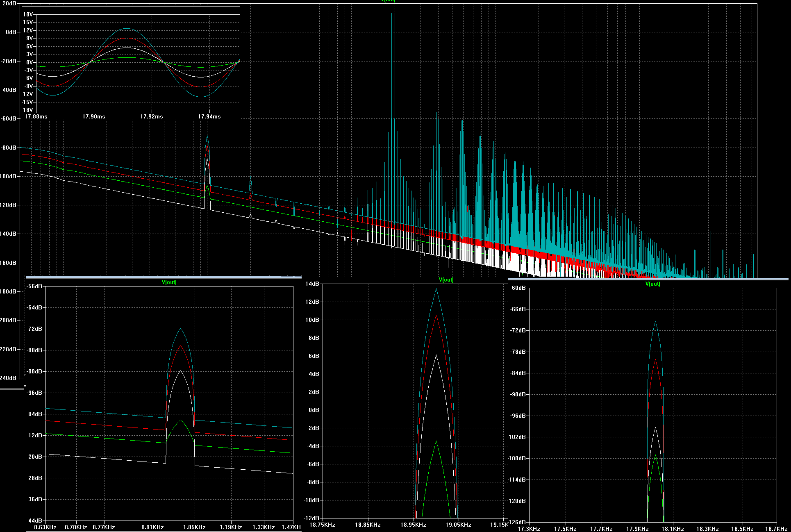The width and height of the screenshot is (791, 532).
Task: Click the gray title bar of bottom-left plot
Action: [164, 277]
